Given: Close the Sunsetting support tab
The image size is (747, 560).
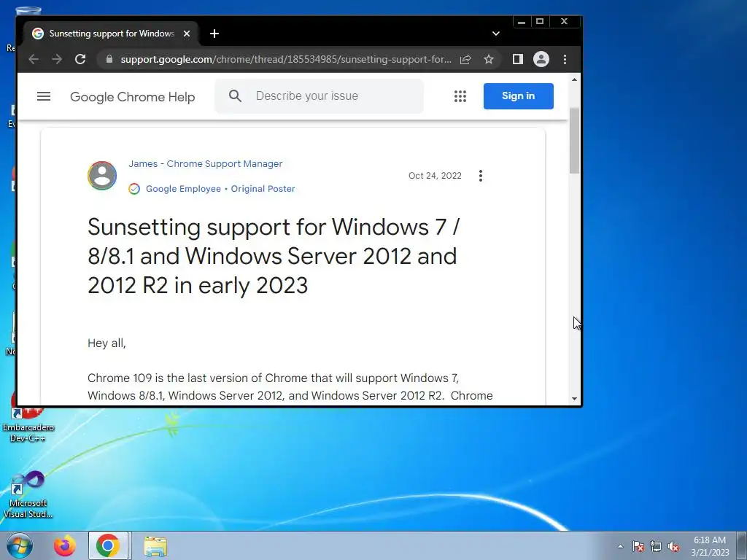Looking at the screenshot, I should click(x=187, y=34).
